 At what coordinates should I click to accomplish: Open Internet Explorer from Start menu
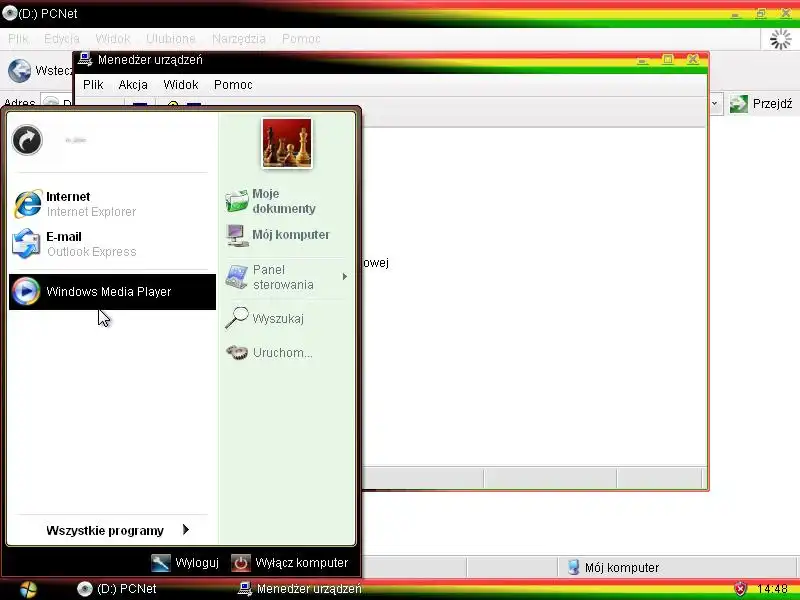click(112, 204)
